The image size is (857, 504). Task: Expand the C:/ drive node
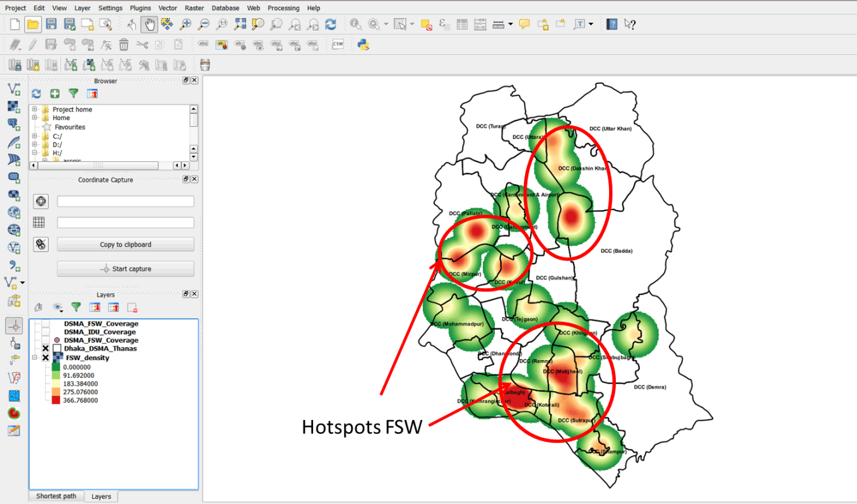point(35,136)
